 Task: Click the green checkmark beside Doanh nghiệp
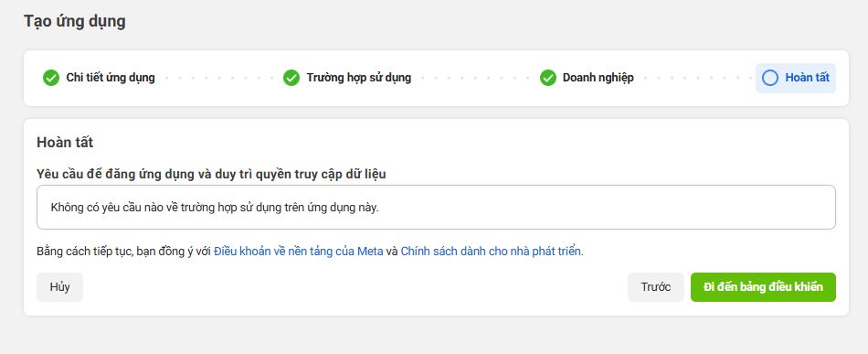(548, 78)
